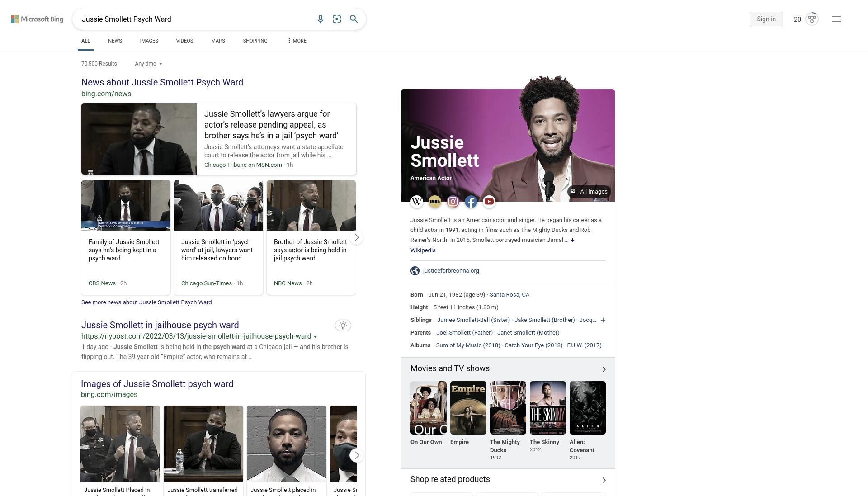Open Jussie Smollett's Wikipedia icon link
The height and width of the screenshot is (496, 868).
(417, 202)
